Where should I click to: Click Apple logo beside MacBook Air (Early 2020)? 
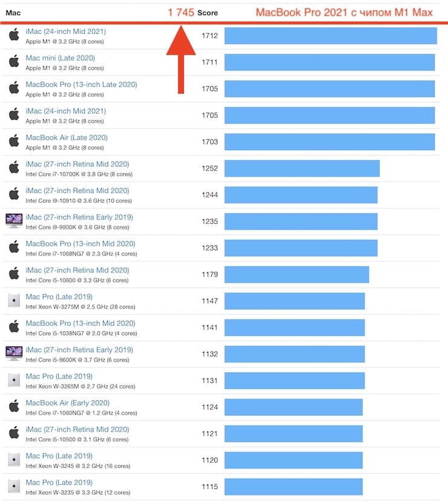coord(14,406)
